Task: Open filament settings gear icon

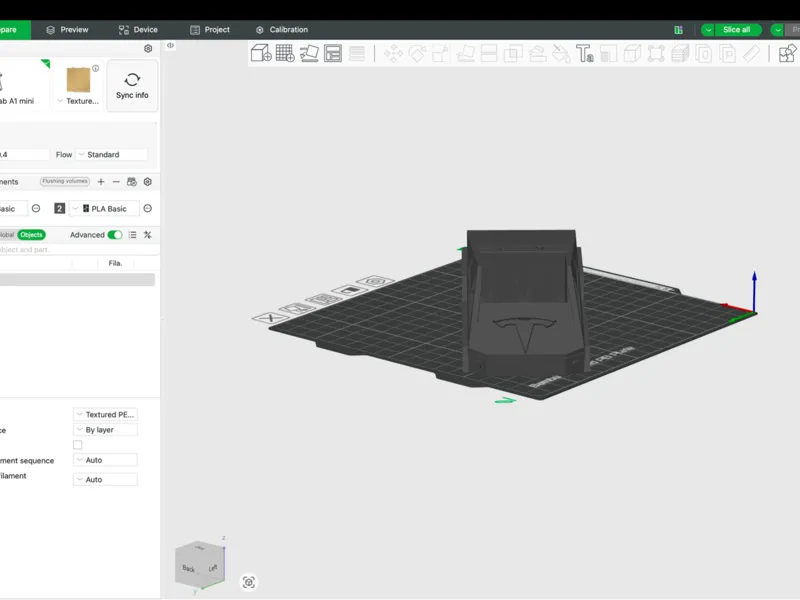Action: click(148, 182)
